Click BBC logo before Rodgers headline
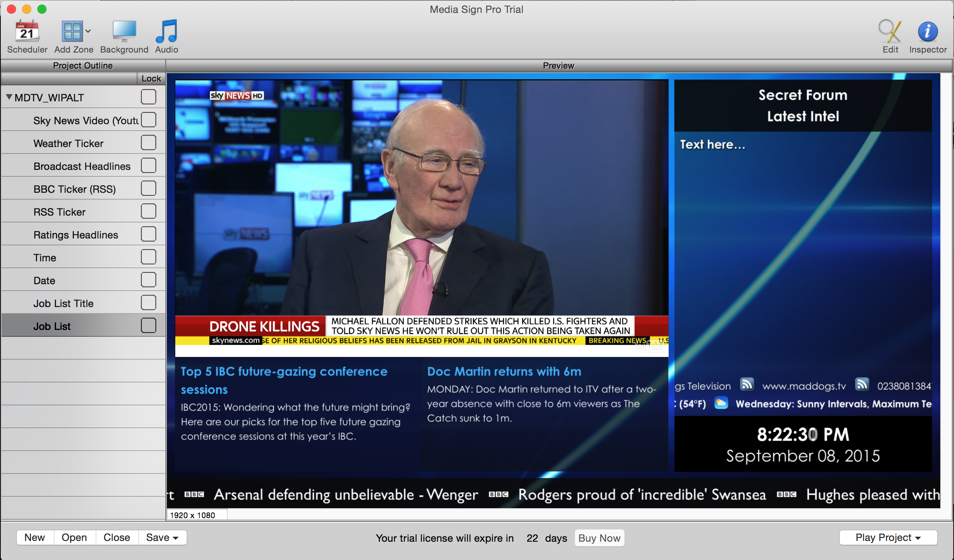Viewport: 954px width, 560px height. tap(499, 494)
